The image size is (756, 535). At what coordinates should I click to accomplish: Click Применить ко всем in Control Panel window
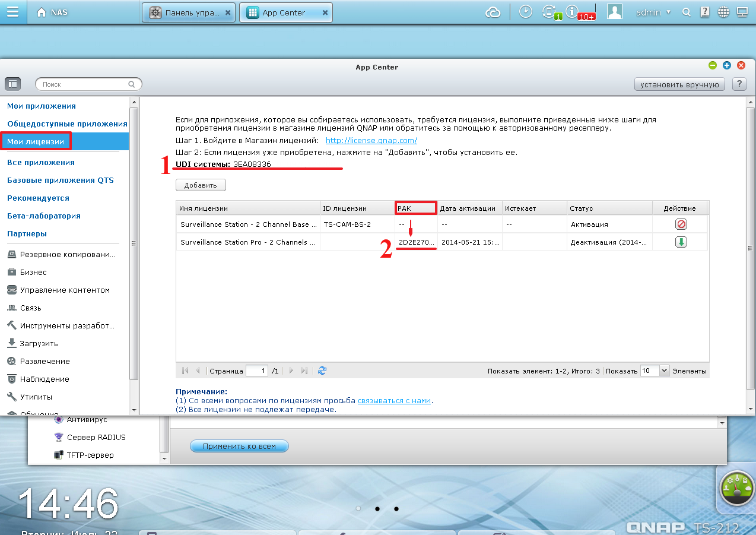click(240, 446)
